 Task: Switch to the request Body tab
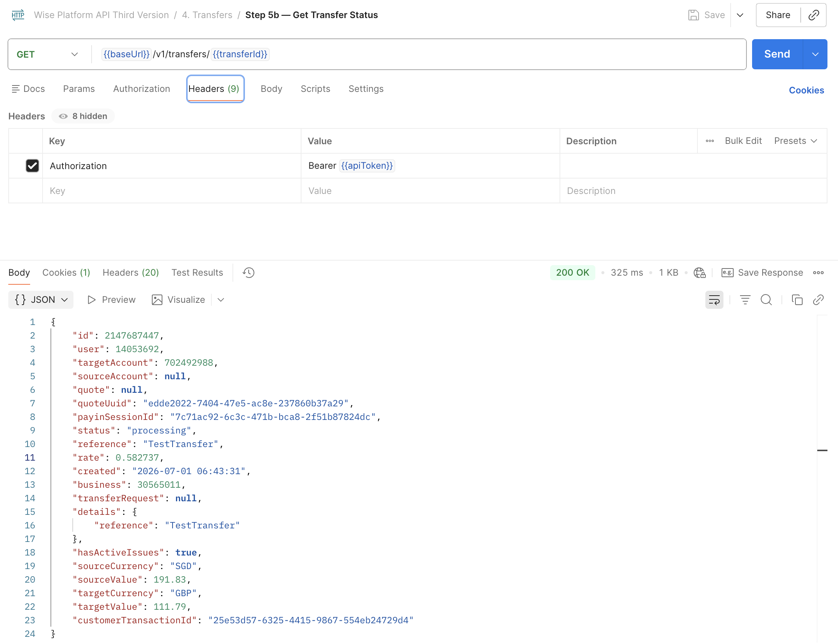pyautogui.click(x=271, y=89)
